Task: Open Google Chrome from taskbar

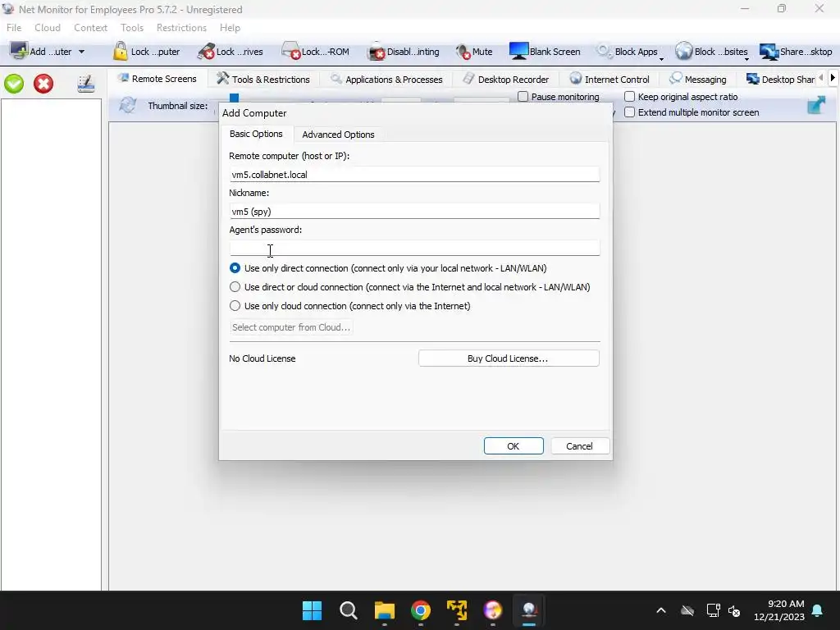Action: tap(421, 610)
